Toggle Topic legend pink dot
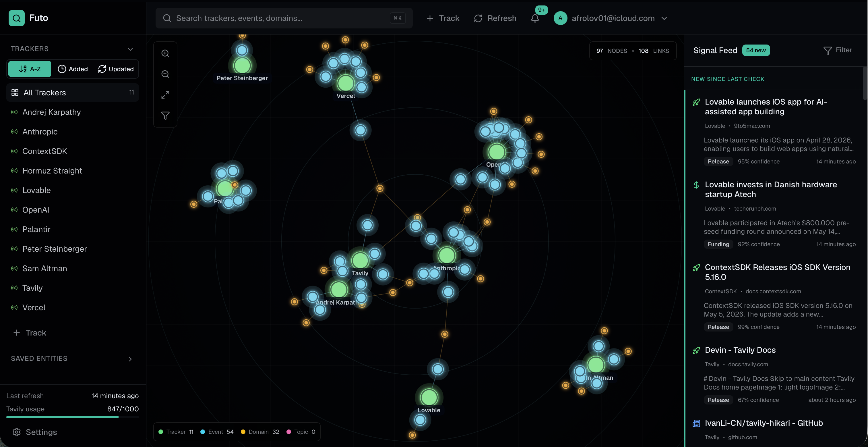This screenshot has width=868, height=447. 288,432
